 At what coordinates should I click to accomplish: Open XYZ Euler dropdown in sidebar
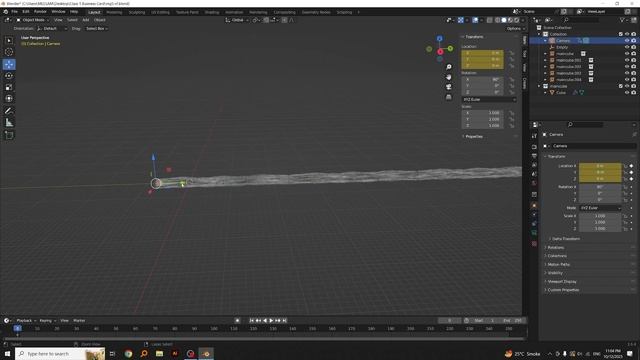click(489, 100)
